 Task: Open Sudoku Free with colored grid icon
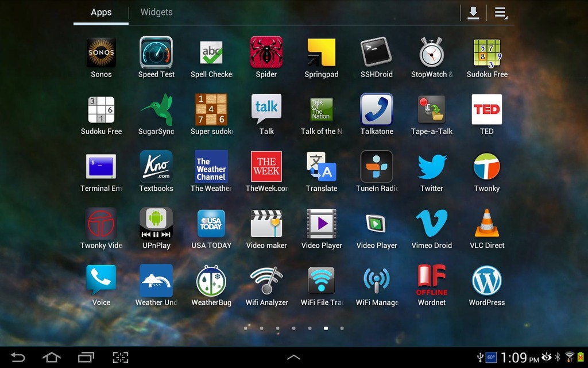point(487,58)
